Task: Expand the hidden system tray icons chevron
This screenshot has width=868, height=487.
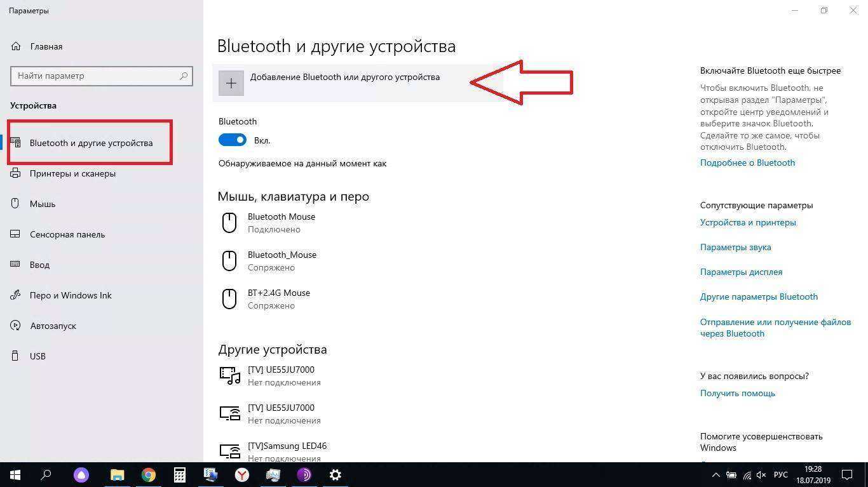Action: [x=716, y=475]
